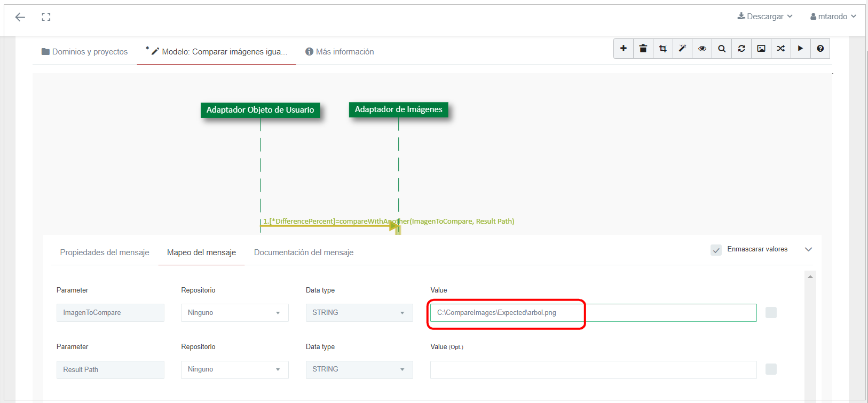Open help with question mark icon

(820, 49)
